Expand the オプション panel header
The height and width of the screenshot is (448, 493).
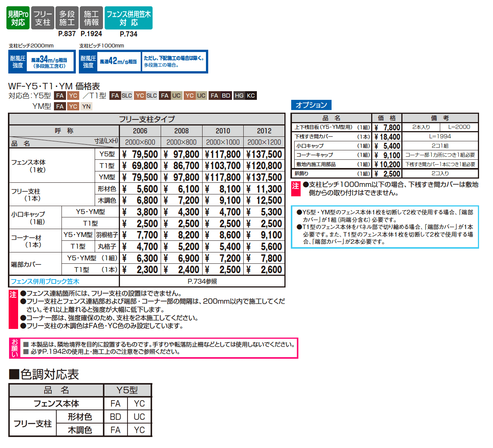(312, 105)
